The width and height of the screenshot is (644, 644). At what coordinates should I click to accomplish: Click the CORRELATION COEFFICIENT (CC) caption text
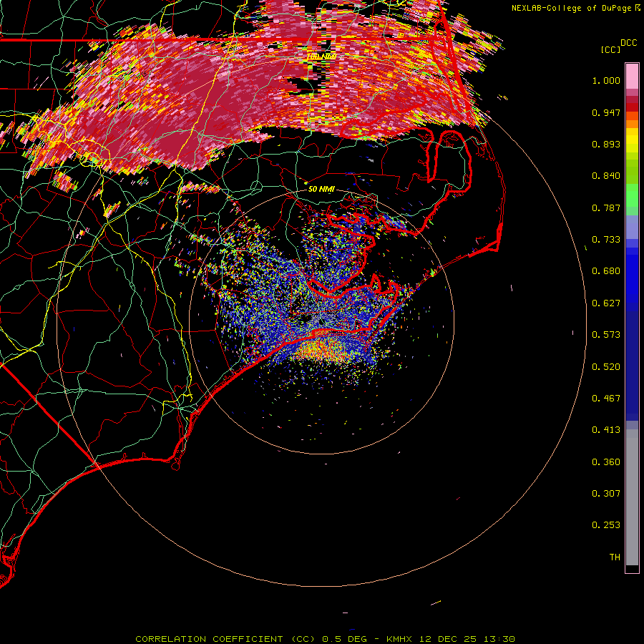tap(225, 639)
